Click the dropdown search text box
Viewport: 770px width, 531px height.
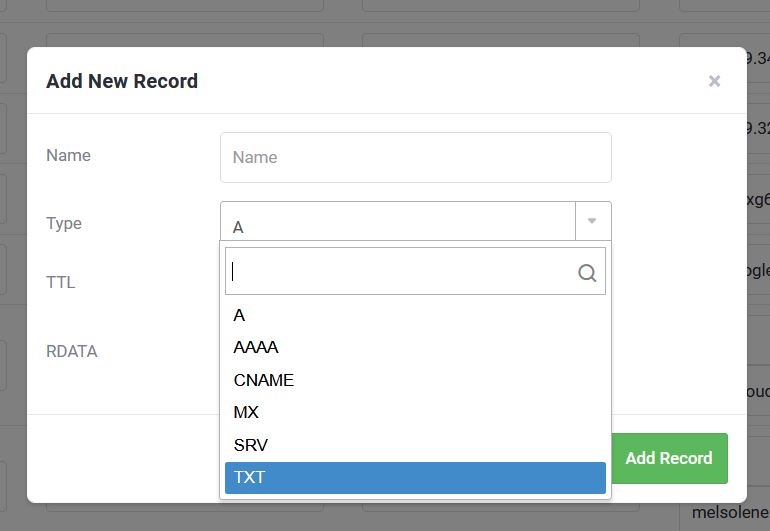400,271
